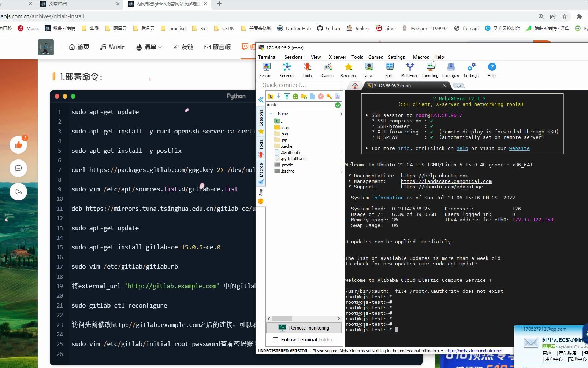Switch to the 2. 123.56.96.2 (root) tab
This screenshot has height=368, width=588.
406,86
